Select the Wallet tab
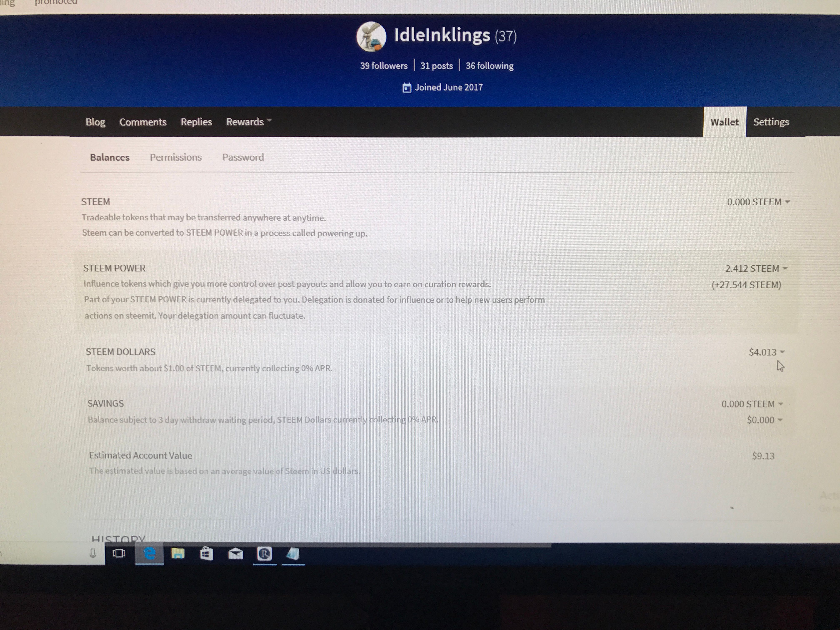 (725, 122)
